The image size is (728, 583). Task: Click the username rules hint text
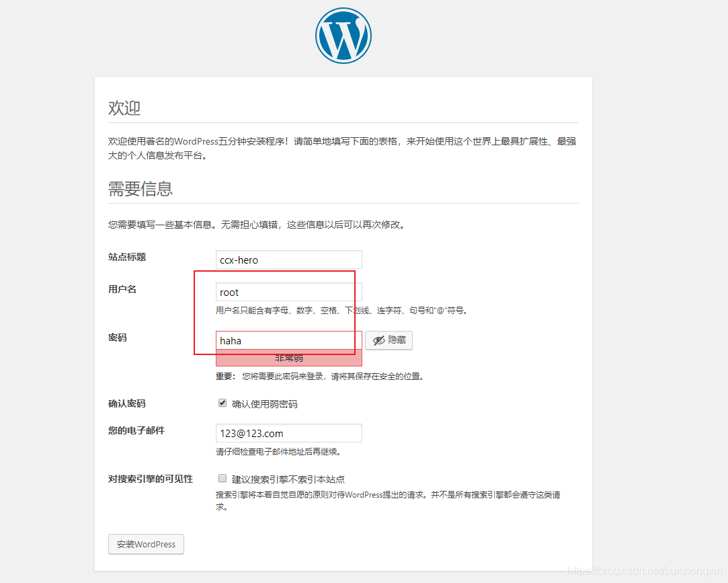343,310
